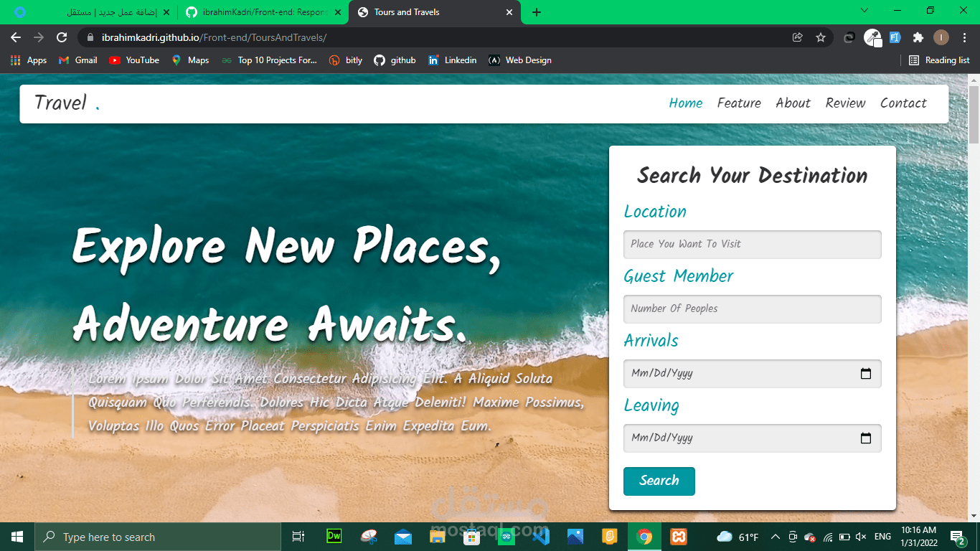This screenshot has width=980, height=551.
Task: Open the Linkedin bookmark
Action: tap(452, 60)
